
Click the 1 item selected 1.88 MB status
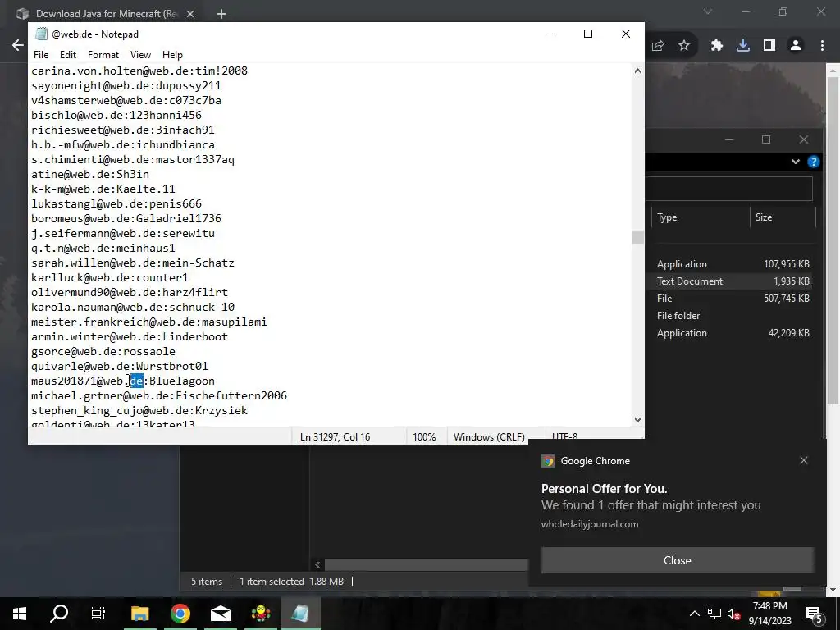tap(291, 582)
